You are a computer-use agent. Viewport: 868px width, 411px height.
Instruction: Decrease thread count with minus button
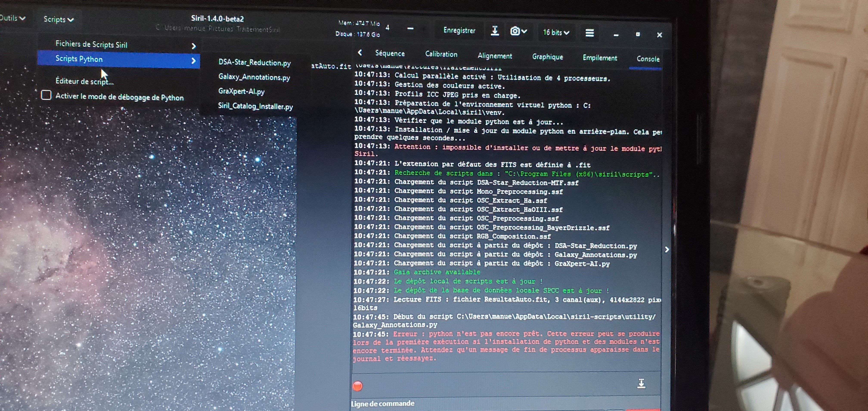[x=410, y=29]
